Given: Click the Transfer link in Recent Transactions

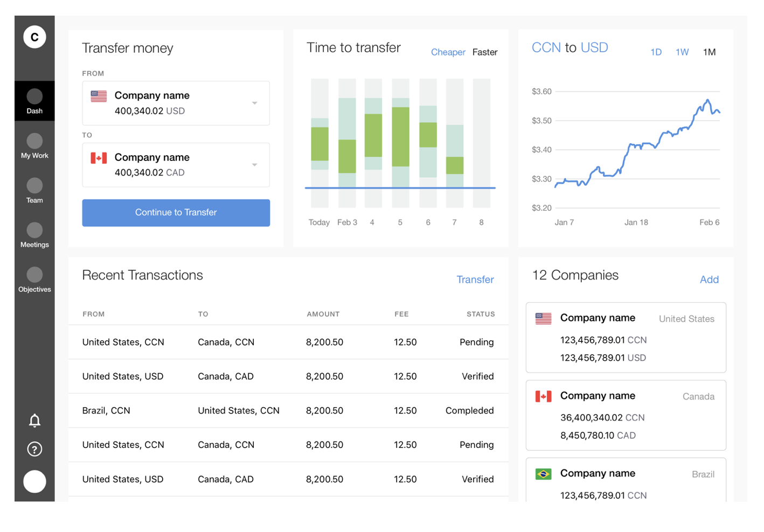Looking at the screenshot, I should tap(475, 279).
